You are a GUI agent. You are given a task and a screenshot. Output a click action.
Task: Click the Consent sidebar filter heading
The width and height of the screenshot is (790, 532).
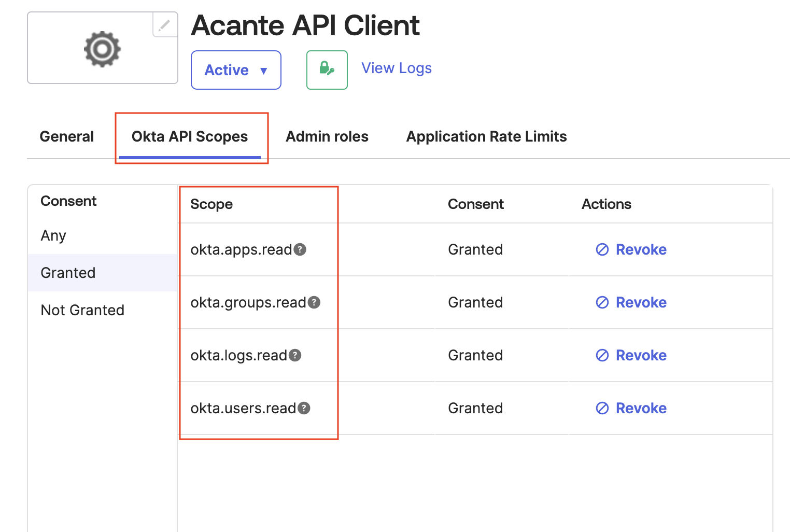click(x=68, y=201)
